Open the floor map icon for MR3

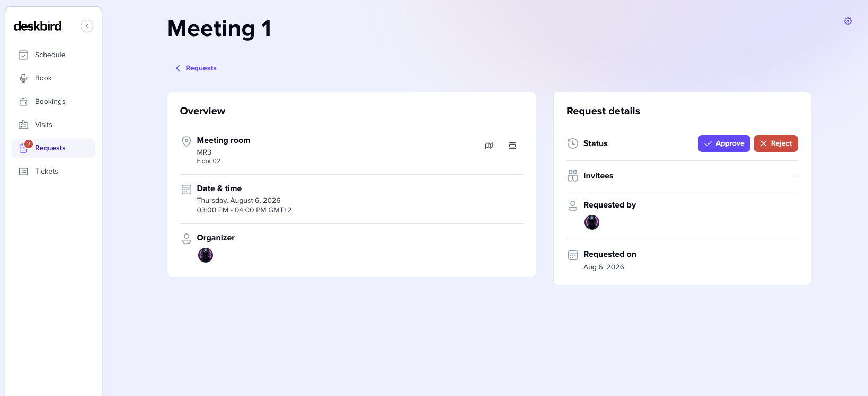tap(489, 146)
